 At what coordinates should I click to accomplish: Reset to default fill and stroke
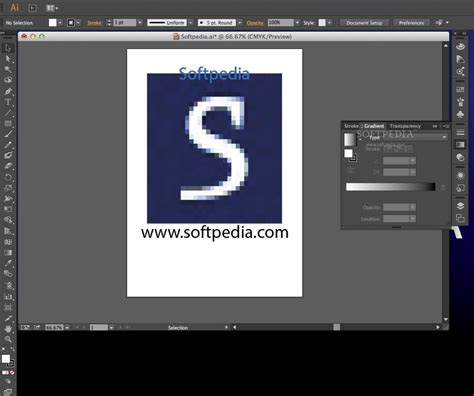[3, 349]
